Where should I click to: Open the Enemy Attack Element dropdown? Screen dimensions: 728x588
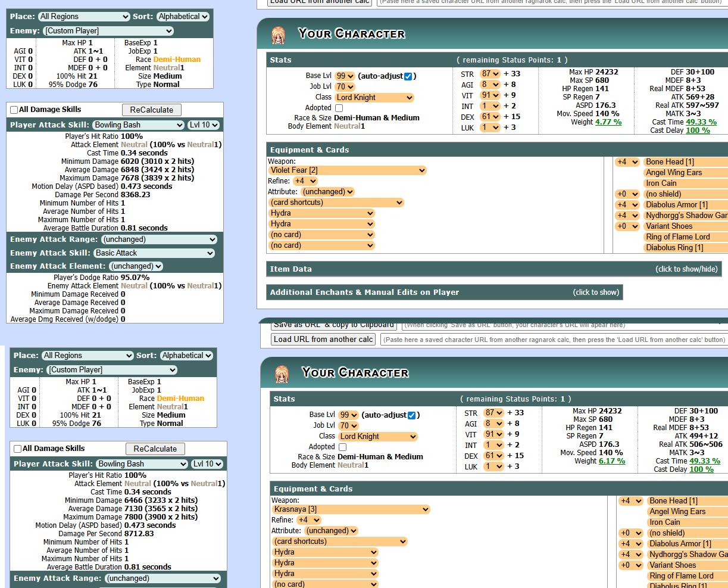click(136, 266)
